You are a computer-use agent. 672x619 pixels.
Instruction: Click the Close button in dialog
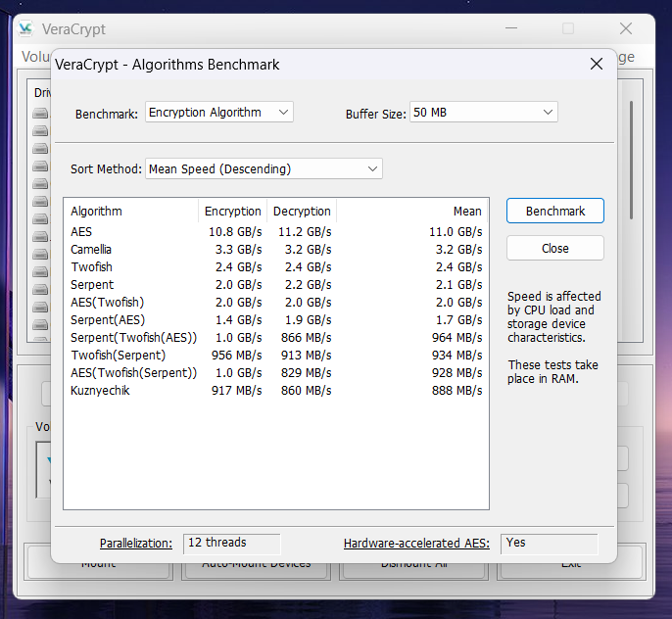point(555,248)
